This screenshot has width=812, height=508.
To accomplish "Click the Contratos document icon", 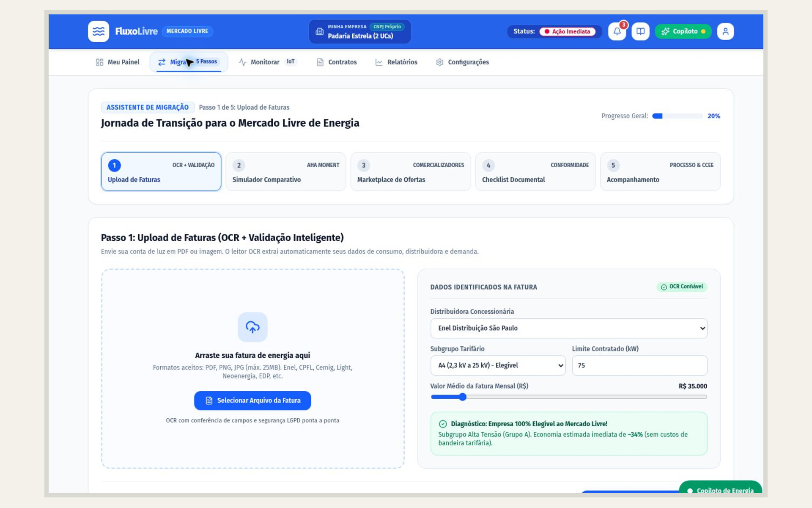I will [x=320, y=62].
